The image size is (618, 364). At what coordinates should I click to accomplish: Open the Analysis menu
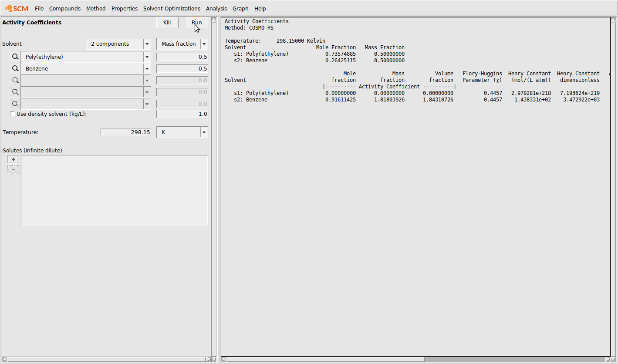click(216, 8)
